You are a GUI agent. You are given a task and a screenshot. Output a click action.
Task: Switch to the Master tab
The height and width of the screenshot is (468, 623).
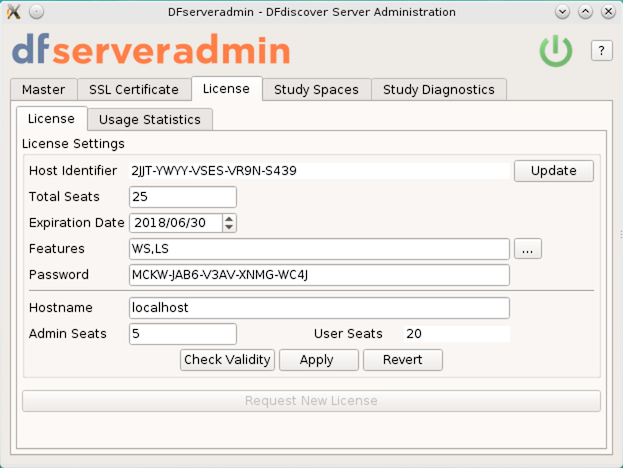(43, 90)
